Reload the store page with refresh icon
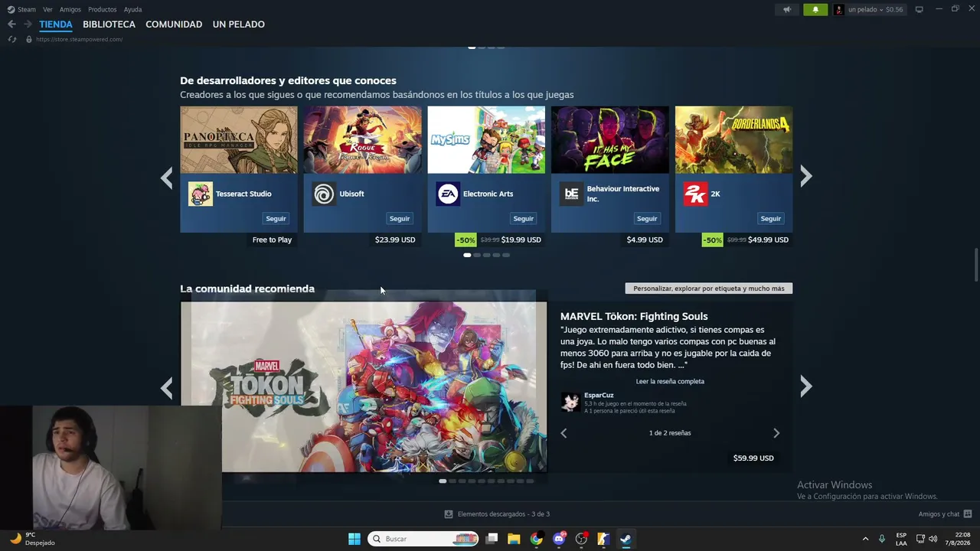 pyautogui.click(x=12, y=39)
